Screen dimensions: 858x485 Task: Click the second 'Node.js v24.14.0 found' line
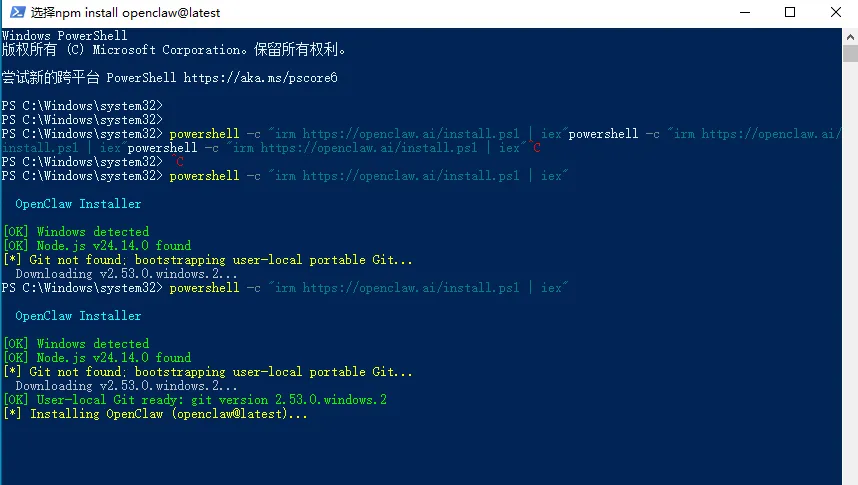pos(97,358)
